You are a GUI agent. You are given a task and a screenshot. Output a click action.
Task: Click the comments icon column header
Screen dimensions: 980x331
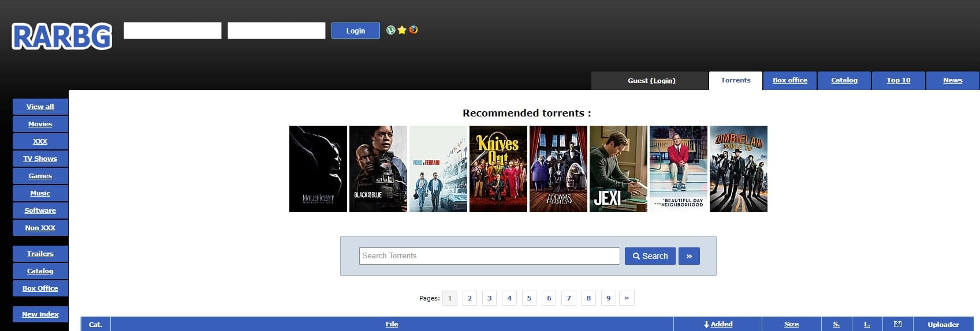pos(897,324)
